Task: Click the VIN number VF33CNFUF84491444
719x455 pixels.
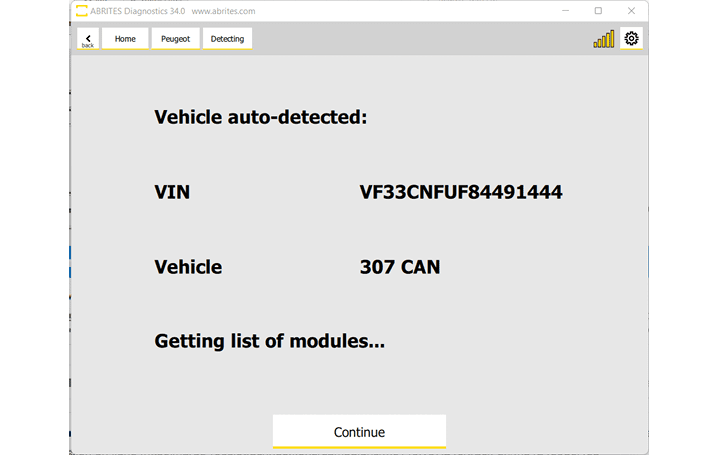Action: pyautogui.click(x=460, y=192)
